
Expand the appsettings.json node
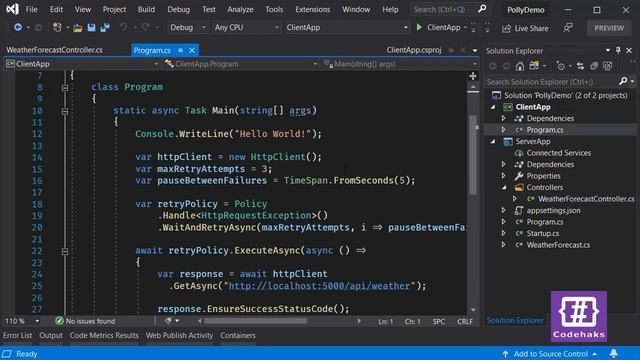click(x=504, y=210)
